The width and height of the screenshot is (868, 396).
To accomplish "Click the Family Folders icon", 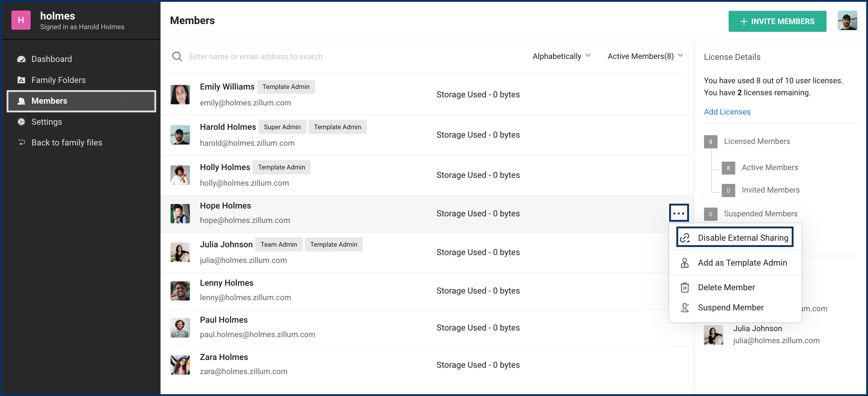I will pos(21,80).
